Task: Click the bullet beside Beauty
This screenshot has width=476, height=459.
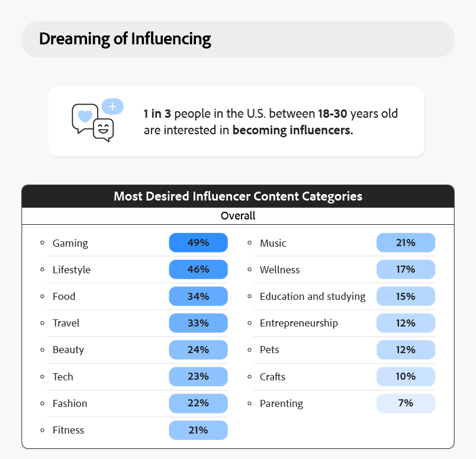Action: [x=42, y=350]
